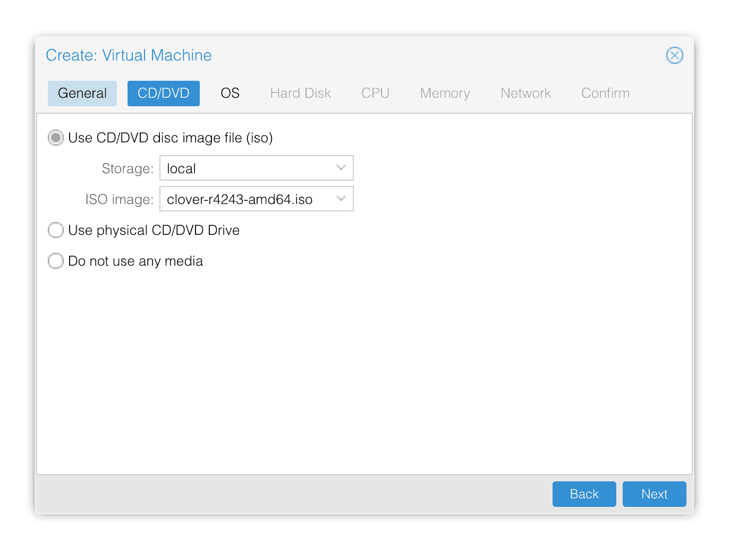Click the Back button

[584, 494]
